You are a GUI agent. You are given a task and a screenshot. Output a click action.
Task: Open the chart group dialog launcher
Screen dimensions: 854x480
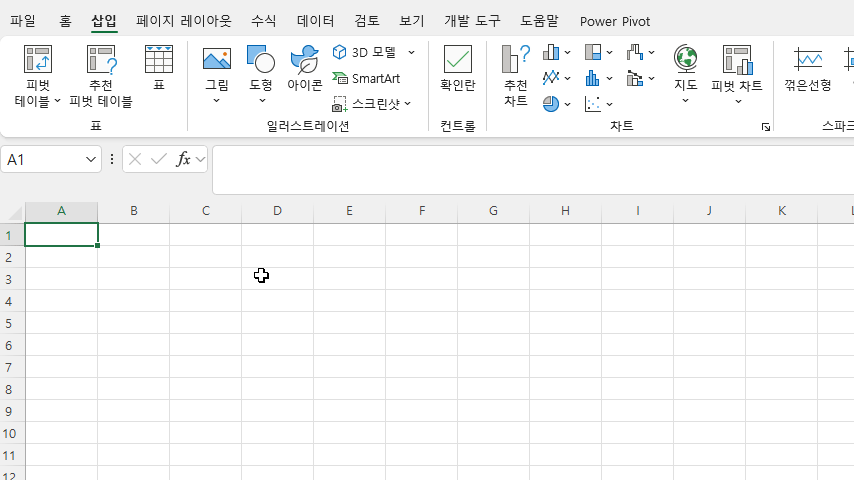point(766,127)
